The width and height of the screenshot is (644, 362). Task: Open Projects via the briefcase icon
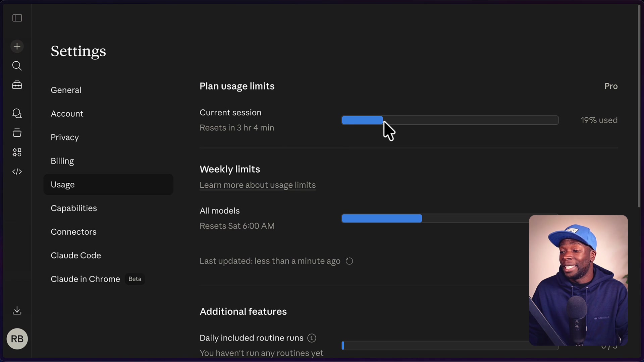(17, 85)
